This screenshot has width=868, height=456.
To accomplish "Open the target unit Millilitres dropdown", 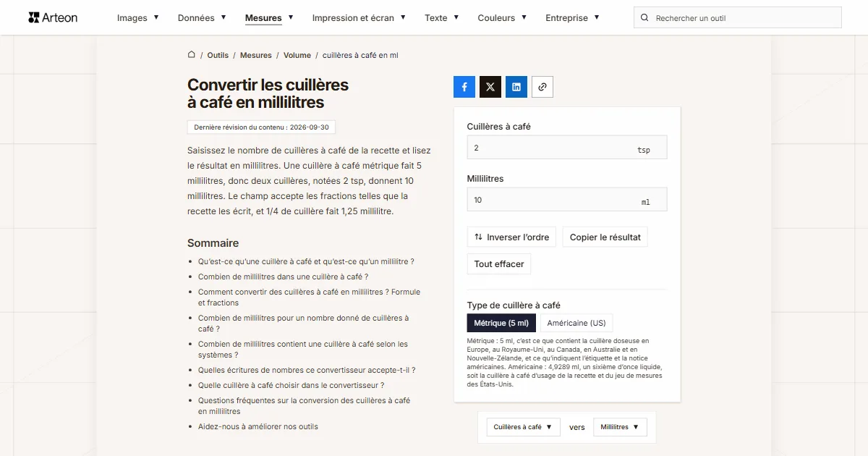I will pos(620,427).
